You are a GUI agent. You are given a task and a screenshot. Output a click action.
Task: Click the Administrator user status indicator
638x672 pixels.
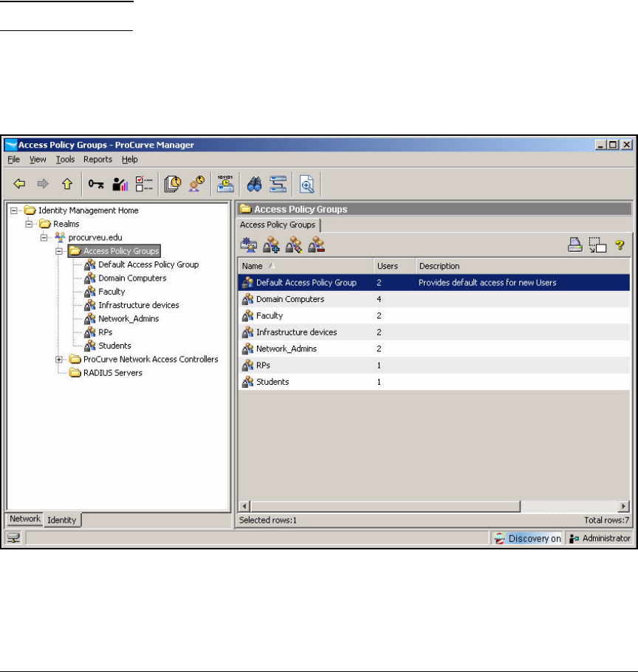click(600, 538)
